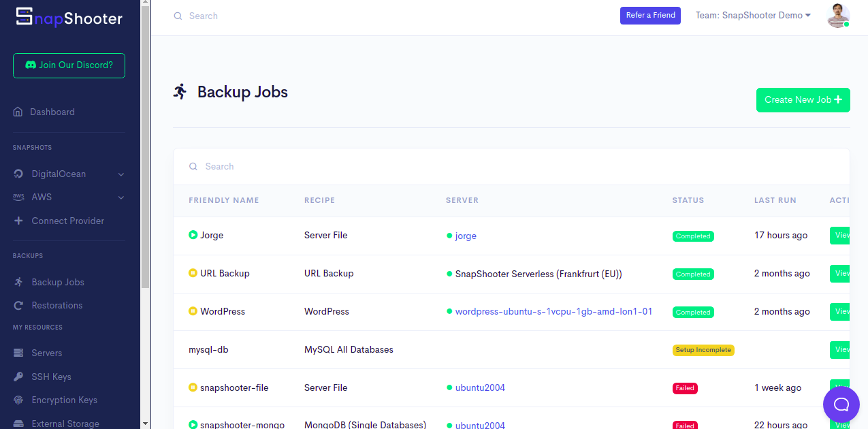Viewport: 868px width, 429px height.
Task: Click the Failed badge in the snapshooter-file row
Action: (685, 388)
